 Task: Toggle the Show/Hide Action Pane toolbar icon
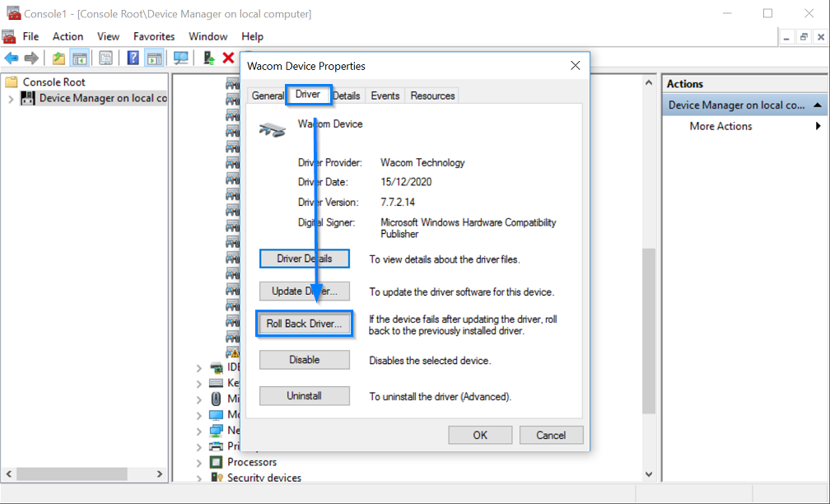coord(155,58)
